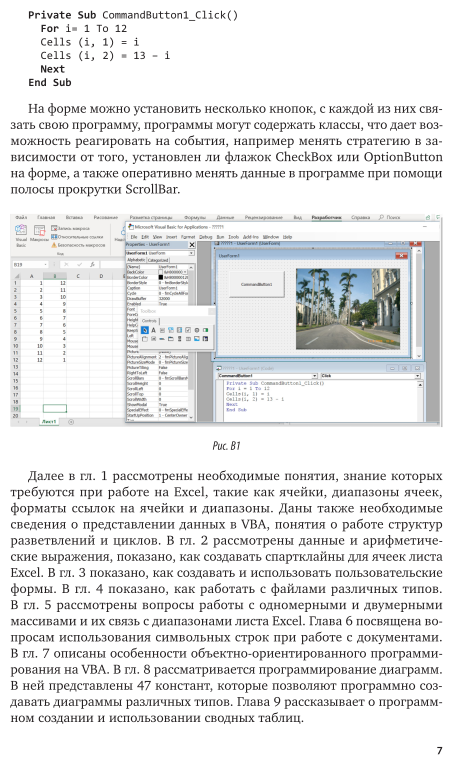Select the active cell B19
Screen dimensions: 453x765
click(x=55, y=409)
